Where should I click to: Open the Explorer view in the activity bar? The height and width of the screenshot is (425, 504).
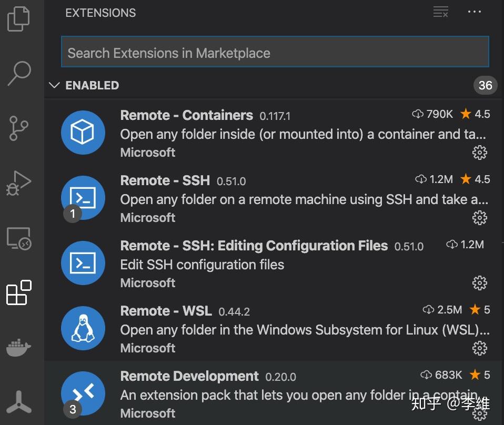tap(19, 18)
